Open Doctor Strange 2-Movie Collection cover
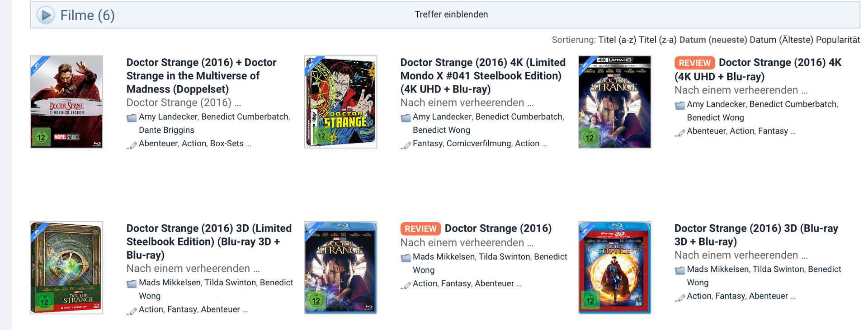The width and height of the screenshot is (868, 330). (x=66, y=102)
